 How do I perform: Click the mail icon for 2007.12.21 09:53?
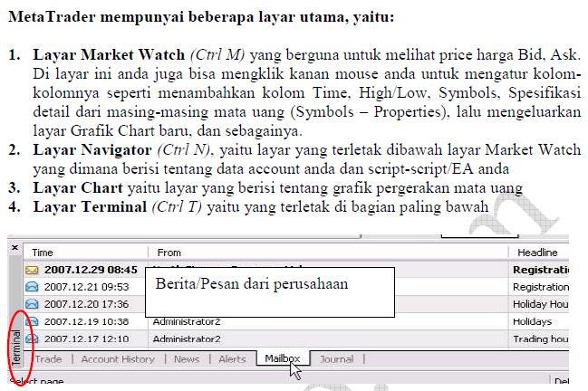coord(32,287)
